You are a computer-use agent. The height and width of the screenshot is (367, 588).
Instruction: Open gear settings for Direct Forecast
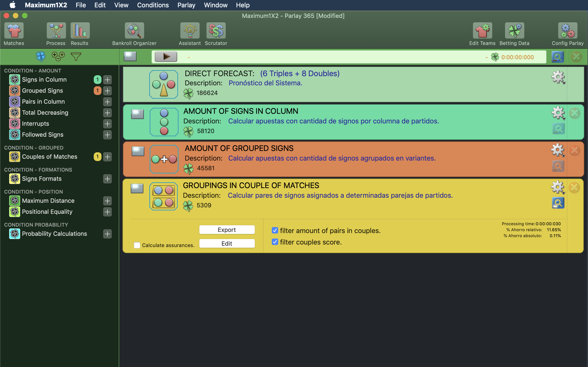558,77
